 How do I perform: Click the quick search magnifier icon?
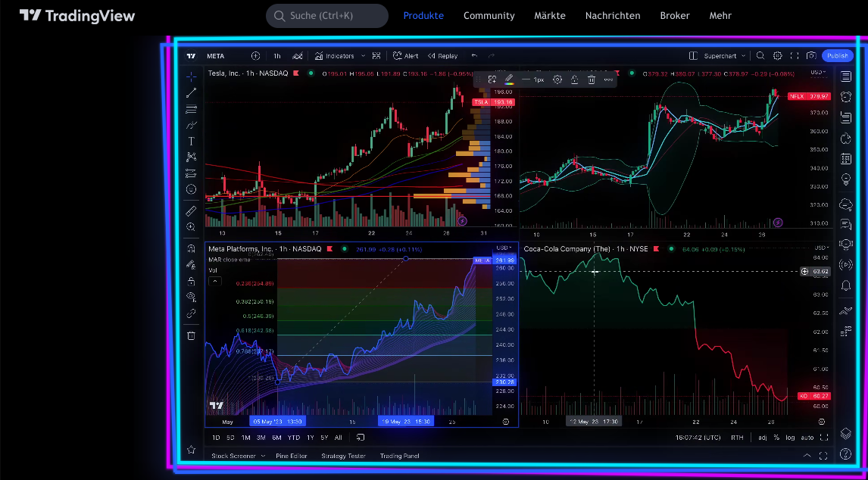tap(760, 56)
